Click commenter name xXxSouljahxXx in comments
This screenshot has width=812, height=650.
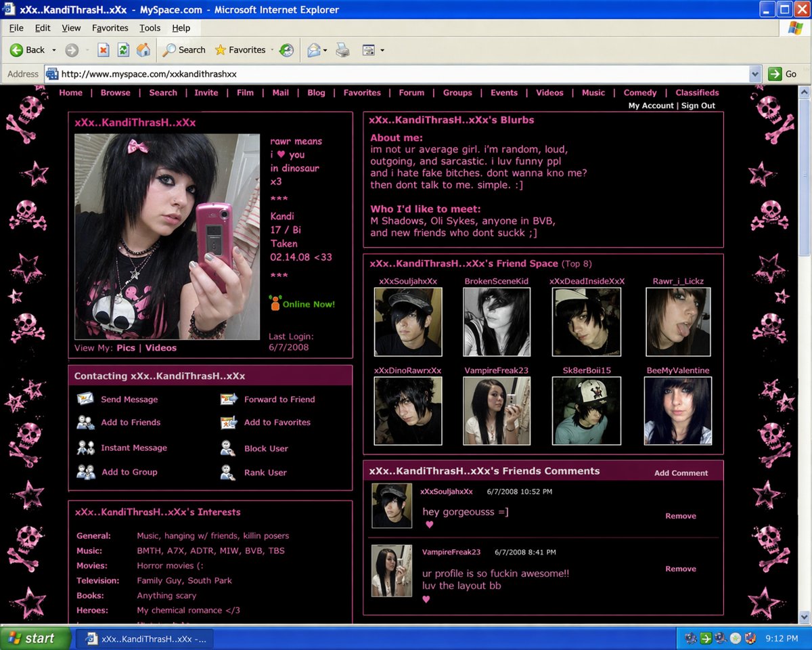pos(447,492)
